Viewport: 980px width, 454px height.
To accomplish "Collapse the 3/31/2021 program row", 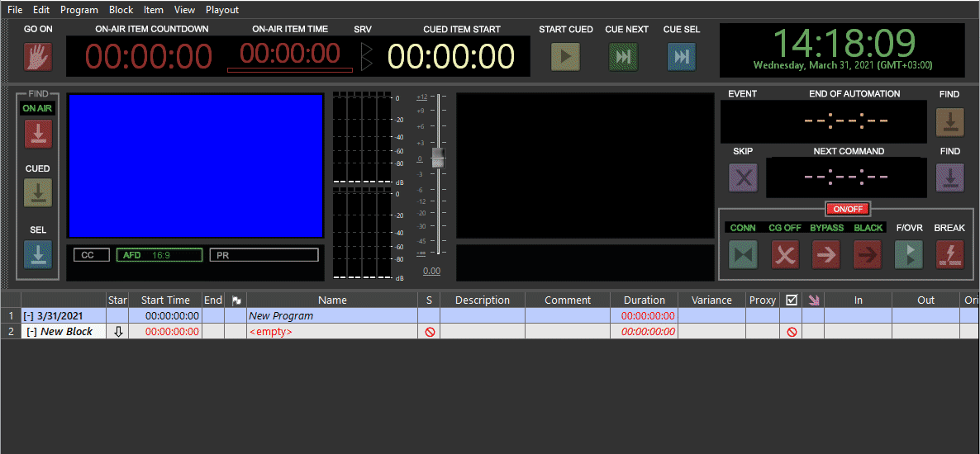I will pos(29,316).
